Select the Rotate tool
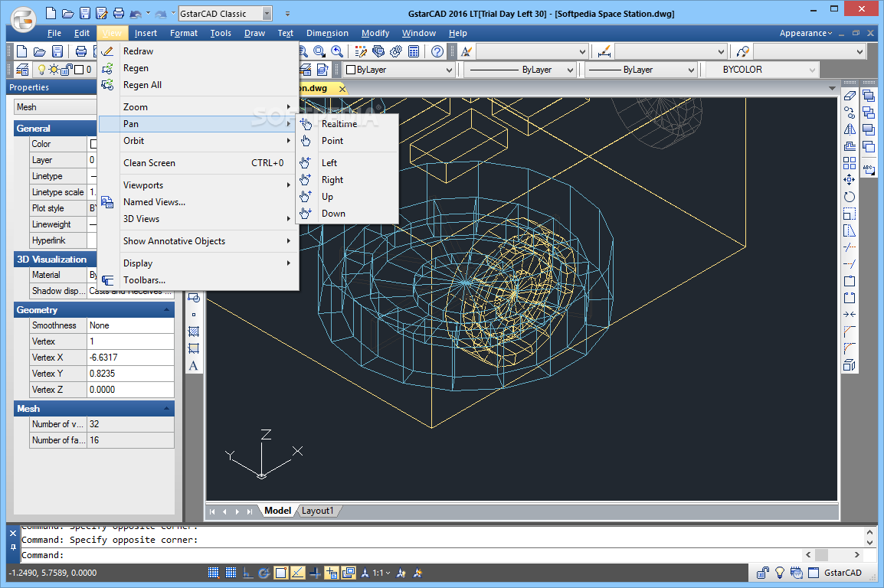The image size is (884, 588). (850, 197)
